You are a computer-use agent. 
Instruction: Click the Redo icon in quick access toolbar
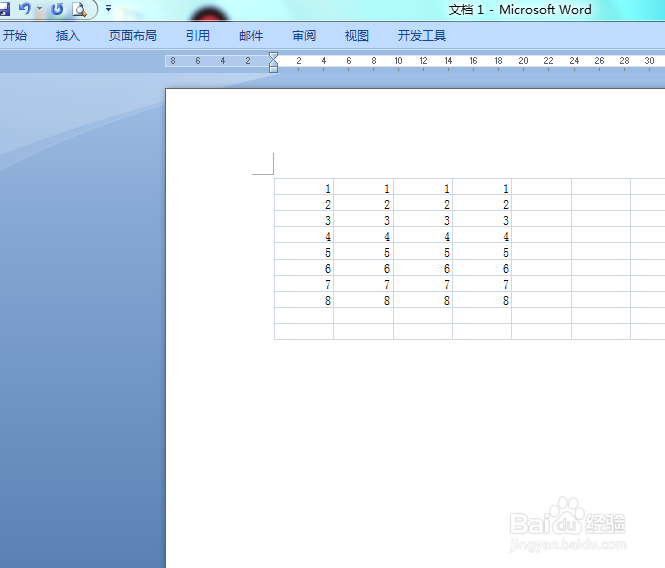pos(57,9)
